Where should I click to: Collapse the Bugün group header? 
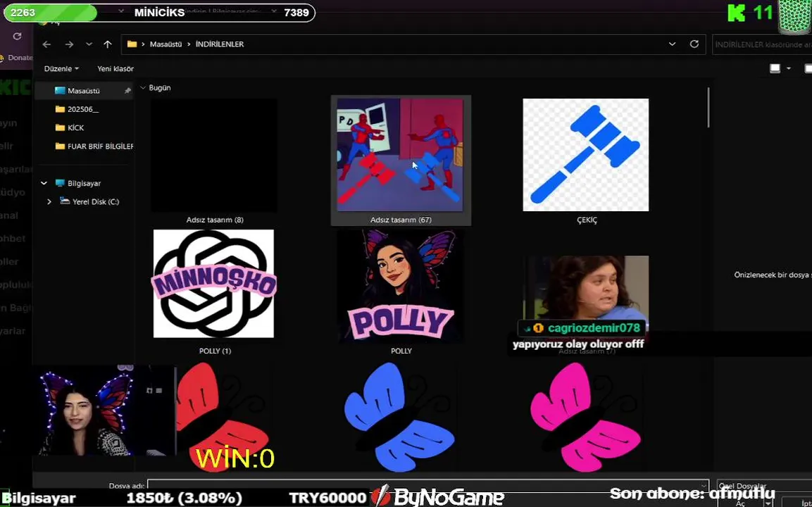(x=143, y=87)
